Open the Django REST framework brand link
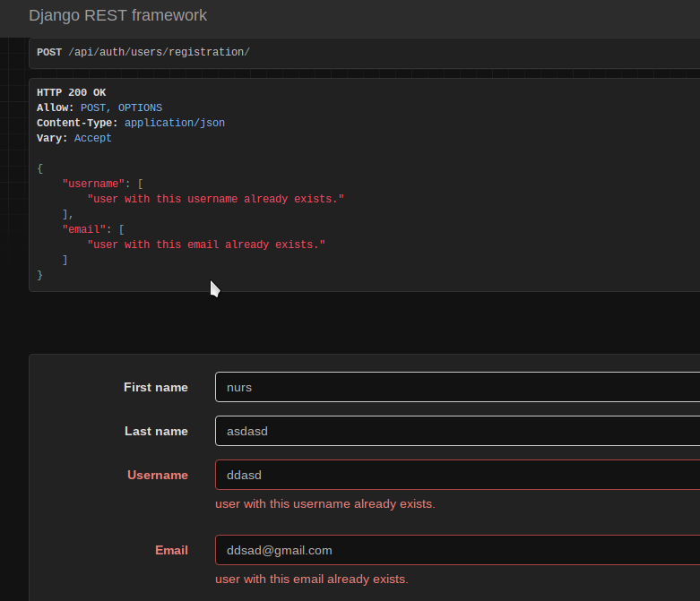The height and width of the screenshot is (601, 700). [x=117, y=15]
